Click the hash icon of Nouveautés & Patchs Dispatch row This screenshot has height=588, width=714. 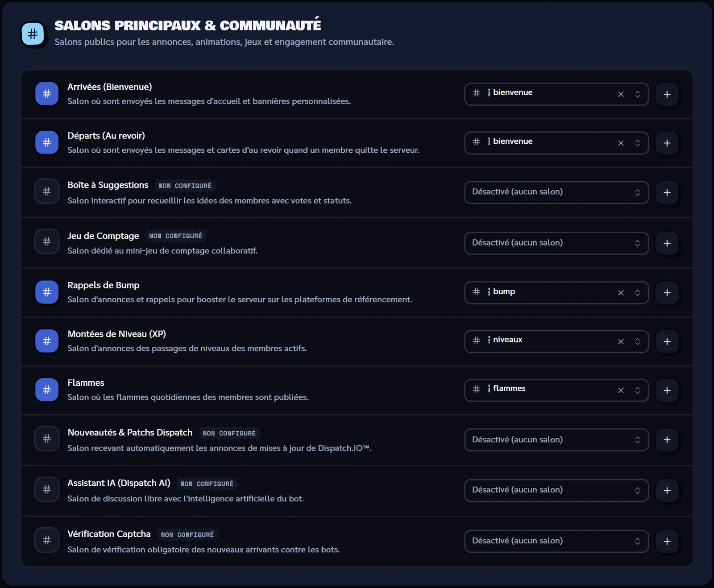point(47,439)
